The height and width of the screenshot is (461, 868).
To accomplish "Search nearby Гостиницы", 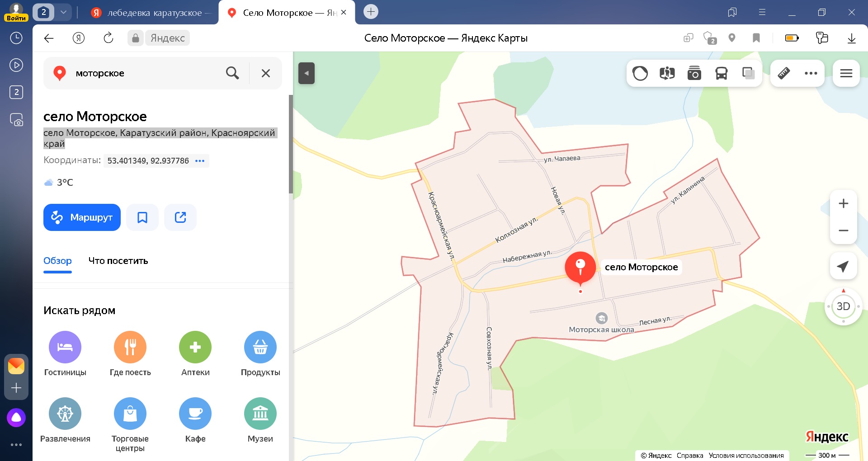I will 65,354.
